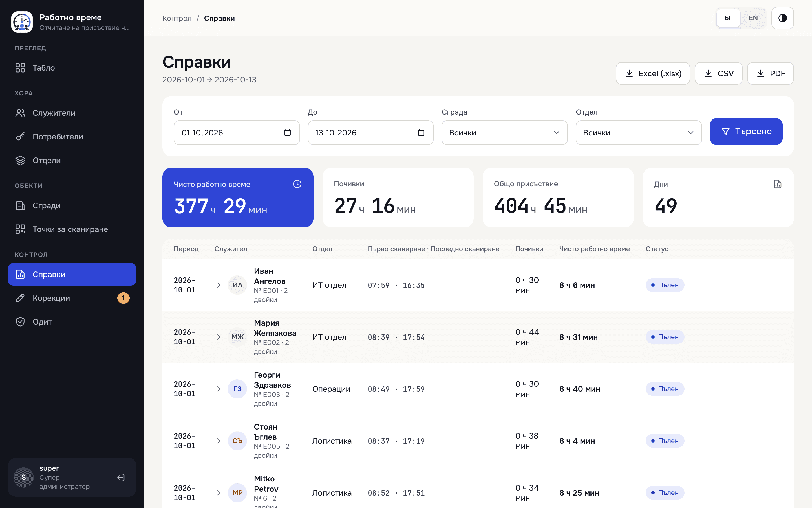Click the До date field 13.10.2026
812x508 pixels.
coord(370,133)
